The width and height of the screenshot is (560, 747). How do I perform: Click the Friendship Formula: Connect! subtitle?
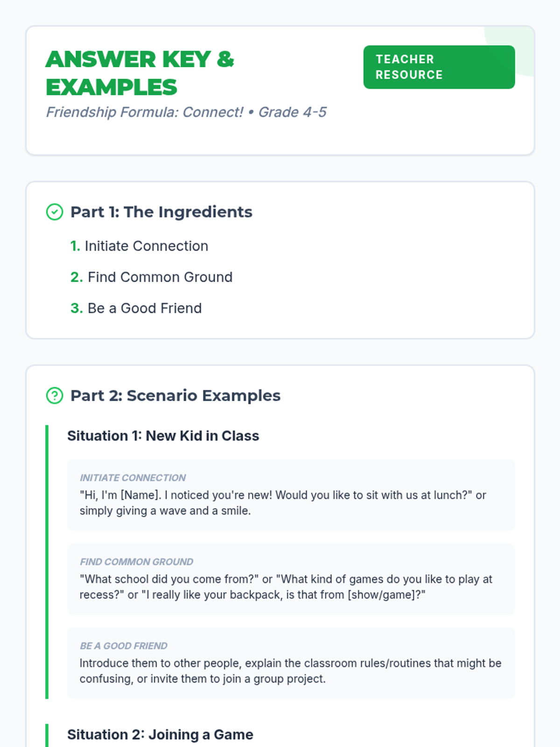186,112
